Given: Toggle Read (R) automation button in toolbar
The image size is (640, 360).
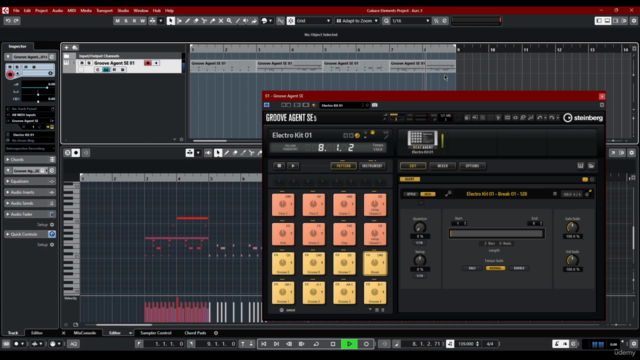Looking at the screenshot, I should click(134, 21).
